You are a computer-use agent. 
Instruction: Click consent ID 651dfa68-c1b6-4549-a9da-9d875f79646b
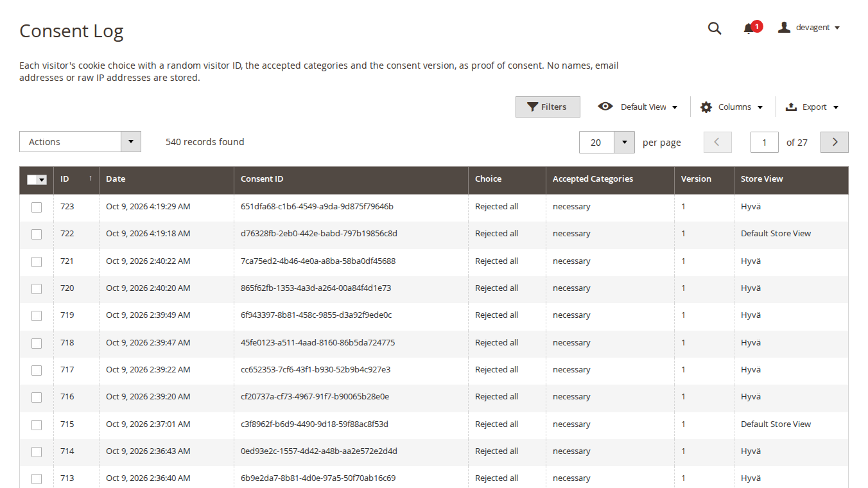(x=317, y=207)
